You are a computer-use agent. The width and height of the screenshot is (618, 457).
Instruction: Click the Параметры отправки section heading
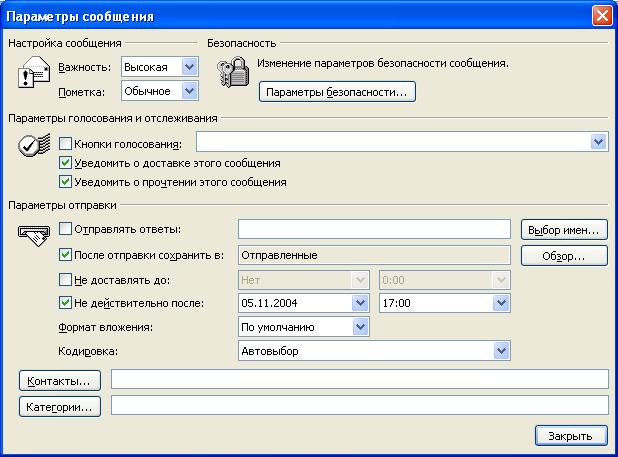[62, 205]
